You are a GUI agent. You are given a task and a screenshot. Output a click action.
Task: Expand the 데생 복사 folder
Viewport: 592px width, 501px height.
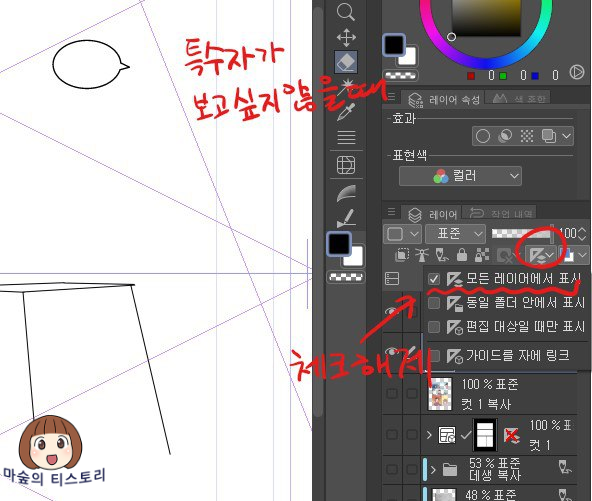[x=433, y=470]
